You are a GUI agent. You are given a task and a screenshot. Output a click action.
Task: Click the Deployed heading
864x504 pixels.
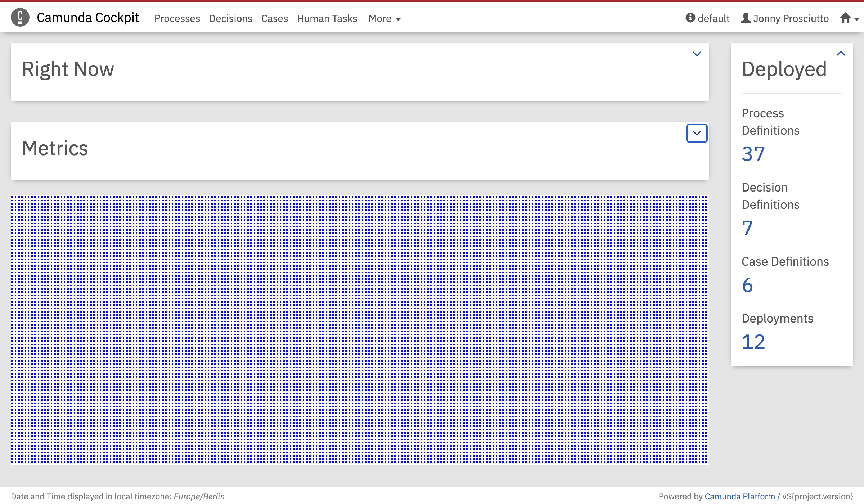coord(784,69)
